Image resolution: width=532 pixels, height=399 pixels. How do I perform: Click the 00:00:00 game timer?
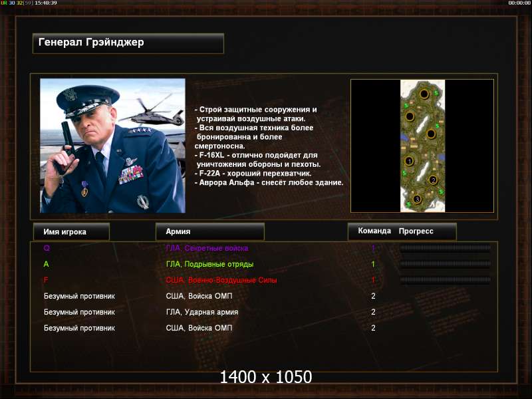pyautogui.click(x=519, y=3)
